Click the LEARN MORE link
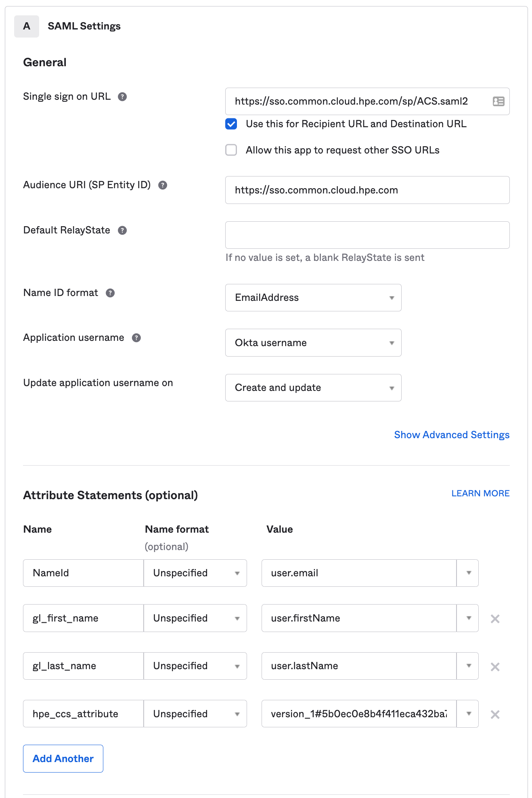Screen dimensions: 532x798 point(480,493)
